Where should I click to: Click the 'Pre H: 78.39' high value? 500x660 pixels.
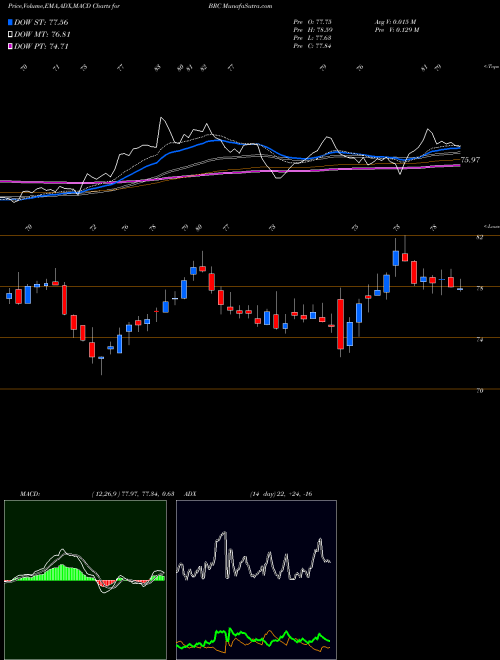(x=312, y=30)
